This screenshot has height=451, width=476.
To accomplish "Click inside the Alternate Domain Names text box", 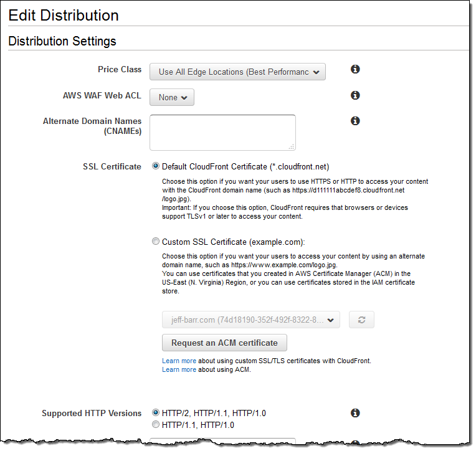I will [x=222, y=132].
